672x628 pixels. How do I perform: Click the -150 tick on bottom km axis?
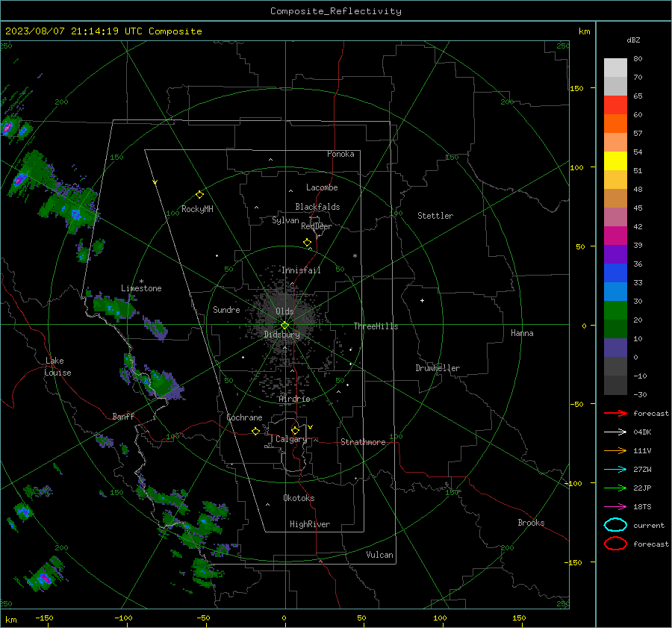point(44,618)
